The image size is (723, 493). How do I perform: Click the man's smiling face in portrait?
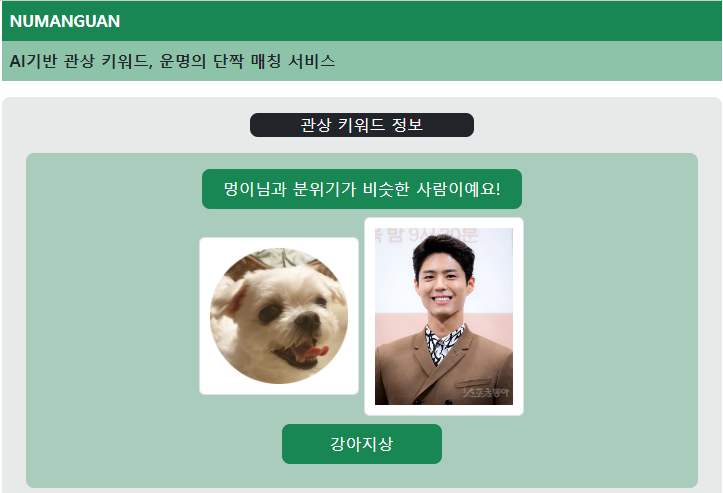point(442,286)
